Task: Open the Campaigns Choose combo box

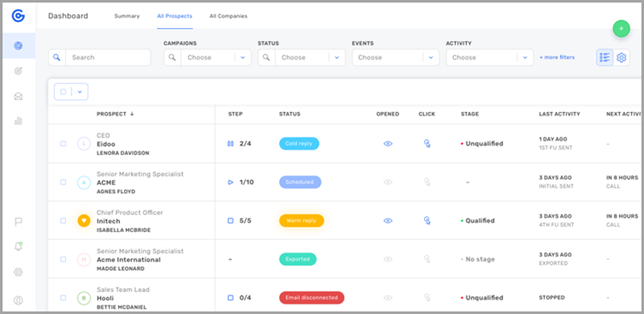Action: [x=208, y=57]
